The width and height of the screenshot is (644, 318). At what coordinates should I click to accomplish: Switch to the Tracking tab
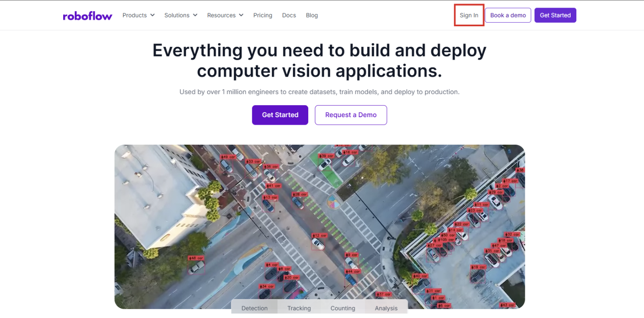pyautogui.click(x=299, y=308)
